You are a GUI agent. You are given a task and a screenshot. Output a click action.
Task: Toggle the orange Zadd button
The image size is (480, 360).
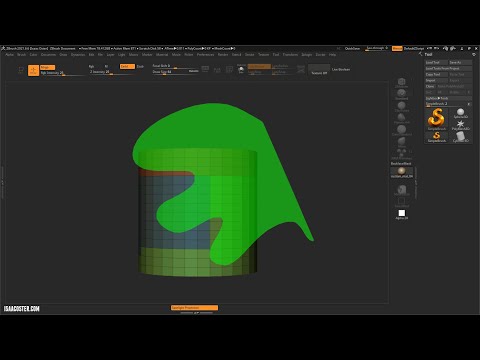click(127, 66)
